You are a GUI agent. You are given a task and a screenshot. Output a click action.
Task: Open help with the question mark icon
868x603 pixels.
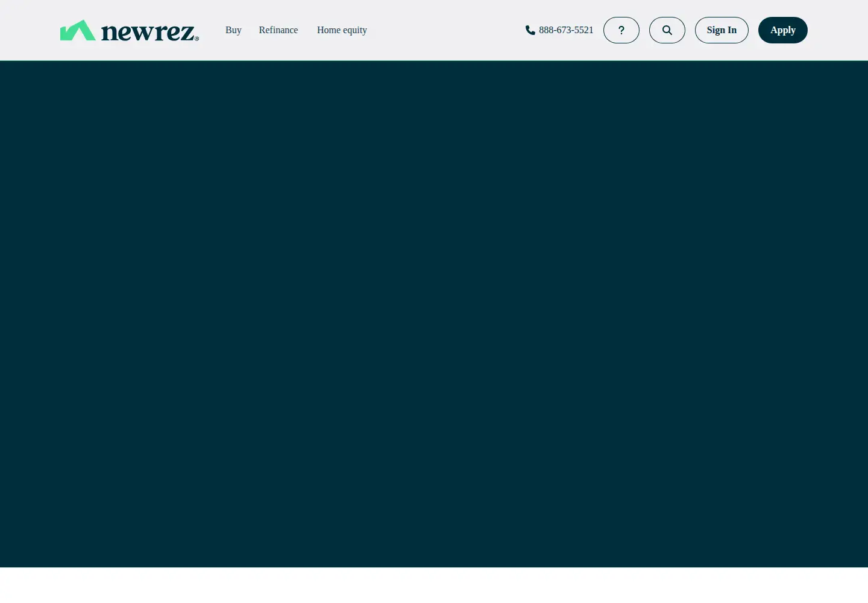tap(621, 30)
